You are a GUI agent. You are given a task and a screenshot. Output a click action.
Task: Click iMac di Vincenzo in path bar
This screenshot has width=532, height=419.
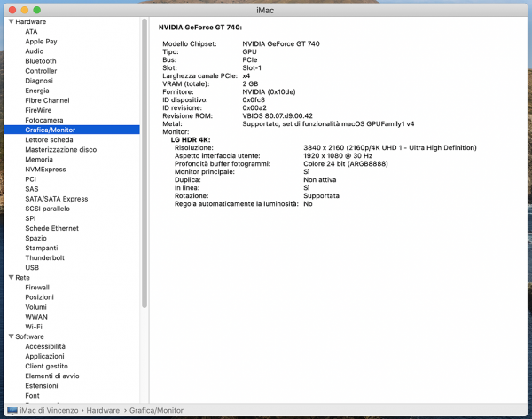pos(49,411)
